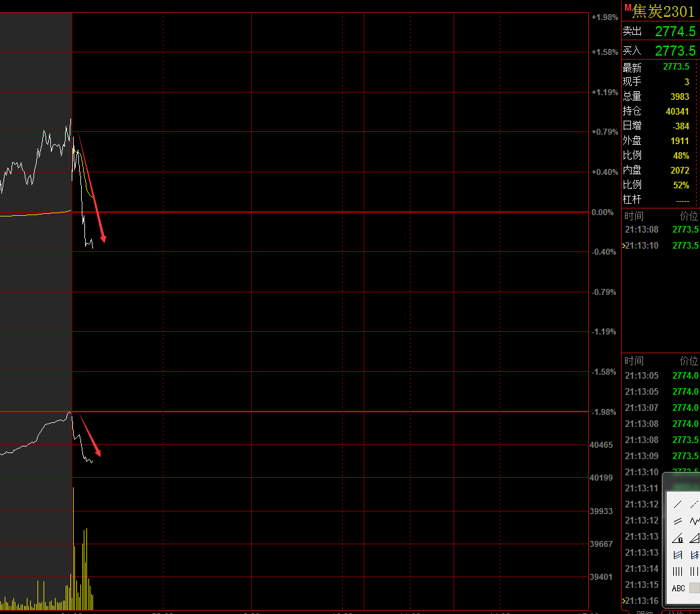Viewport: 700px width, 614px height.
Task: Choose the parallel lines drawing tool
Action: tap(677, 521)
